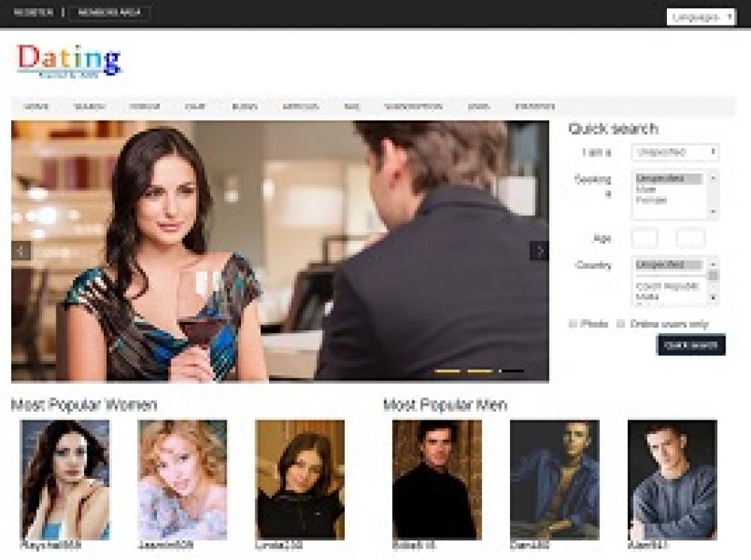Click the Dating site logo
The height and width of the screenshot is (560, 751).
point(69,62)
